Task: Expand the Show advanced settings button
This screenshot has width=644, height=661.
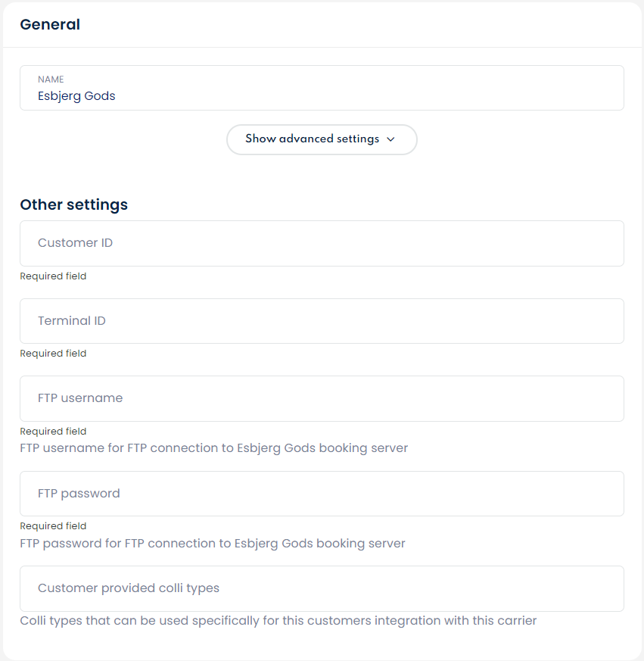Action: (322, 139)
